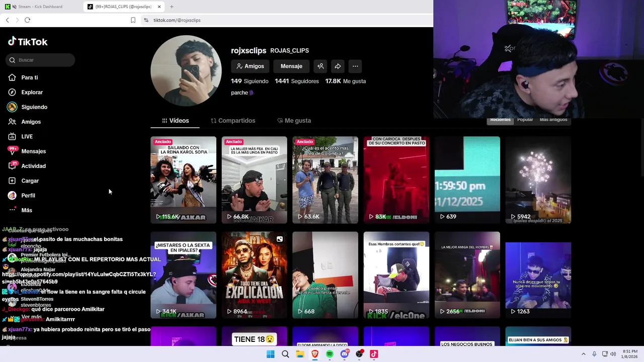Open the Karol Sofia pinned video
The image size is (644, 362).
[x=183, y=180]
